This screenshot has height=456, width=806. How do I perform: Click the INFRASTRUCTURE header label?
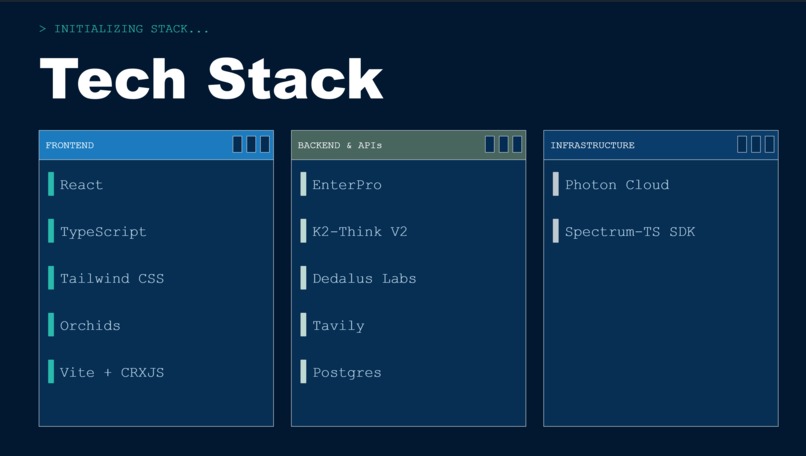click(593, 145)
